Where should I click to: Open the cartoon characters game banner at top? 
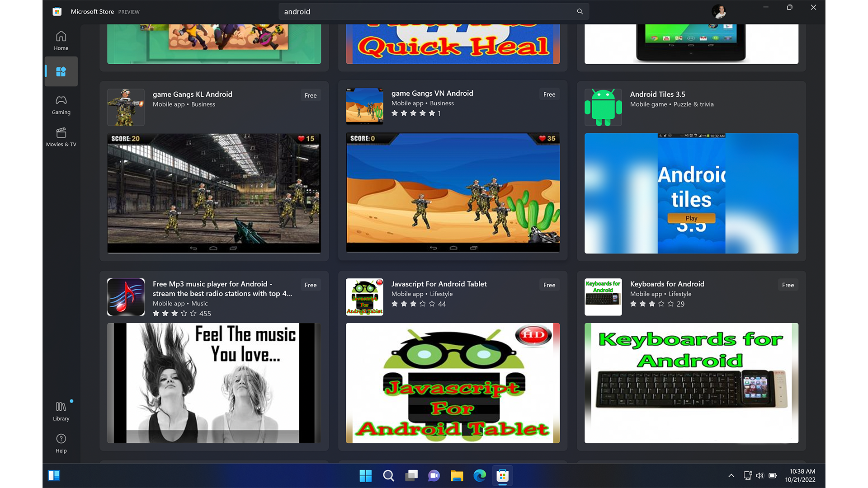click(x=214, y=44)
